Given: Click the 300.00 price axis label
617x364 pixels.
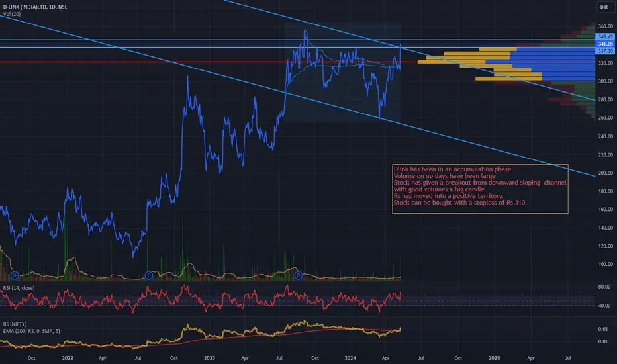Looking at the screenshot, I should 606,81.
